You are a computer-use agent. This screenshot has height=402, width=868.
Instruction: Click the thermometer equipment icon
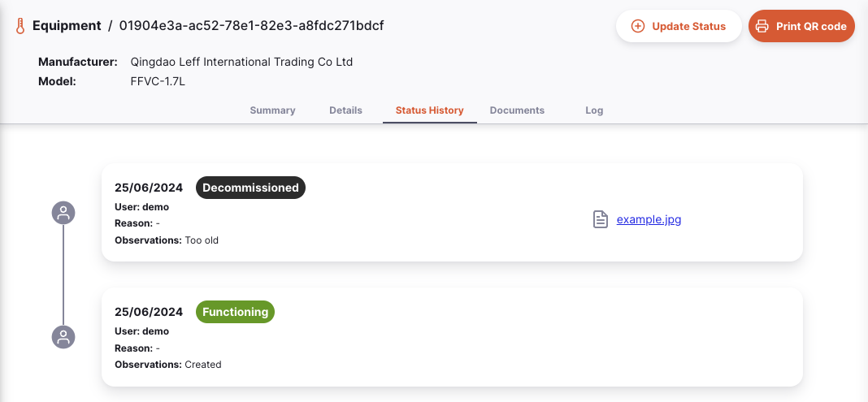[x=20, y=26]
